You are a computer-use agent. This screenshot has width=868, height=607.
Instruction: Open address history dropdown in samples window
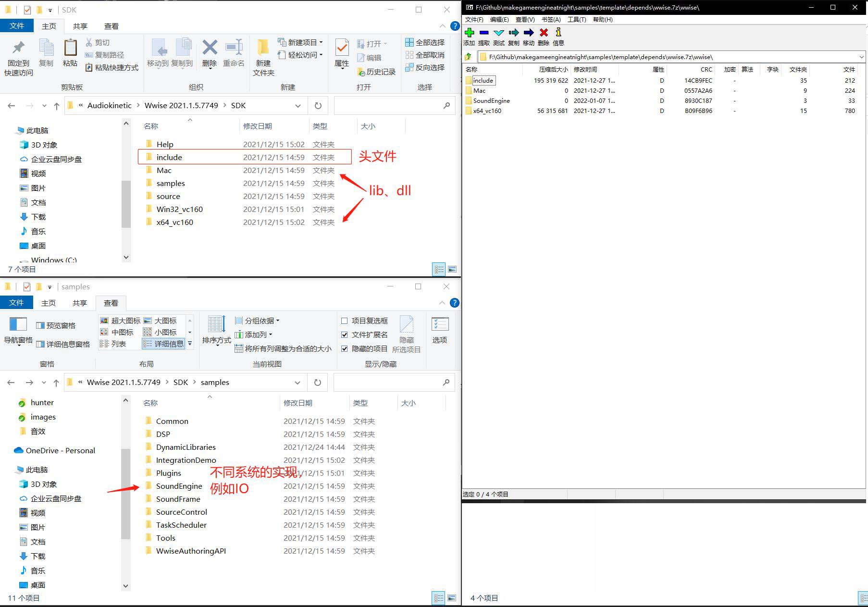pos(298,383)
